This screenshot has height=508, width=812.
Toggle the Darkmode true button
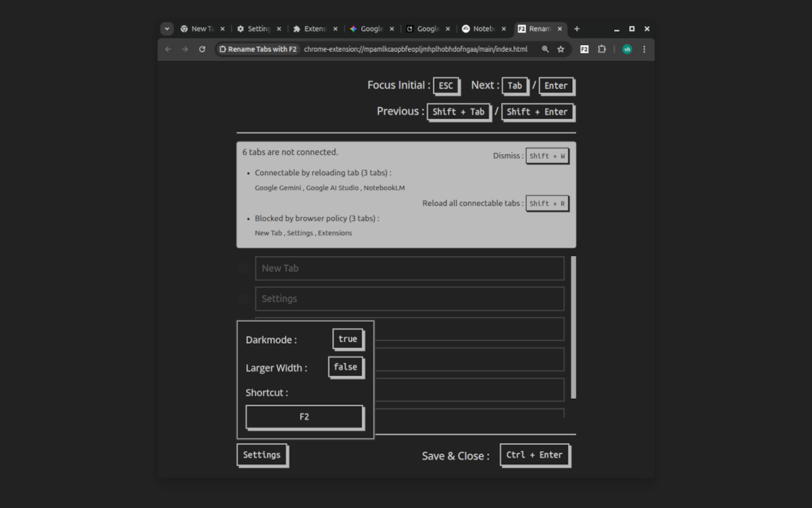(x=348, y=339)
